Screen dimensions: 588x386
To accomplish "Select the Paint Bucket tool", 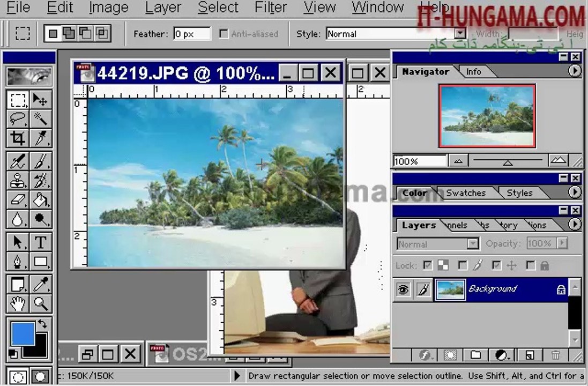I will coord(41,200).
